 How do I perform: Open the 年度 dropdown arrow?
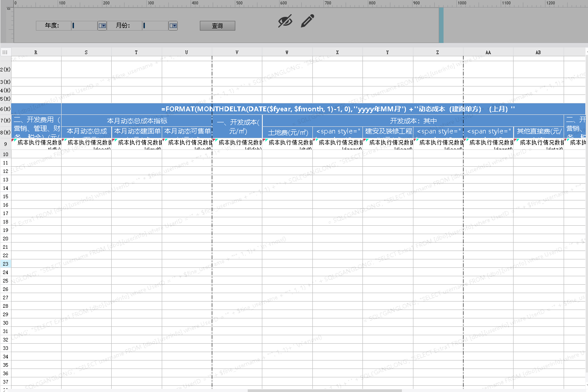pyautogui.click(x=102, y=26)
